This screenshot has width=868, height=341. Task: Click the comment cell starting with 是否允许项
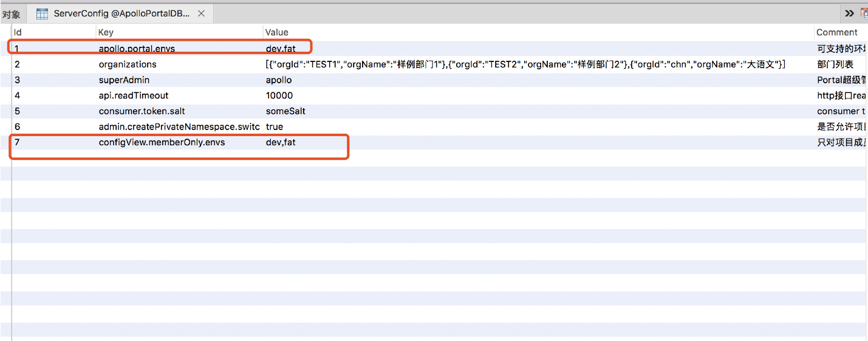coord(841,127)
